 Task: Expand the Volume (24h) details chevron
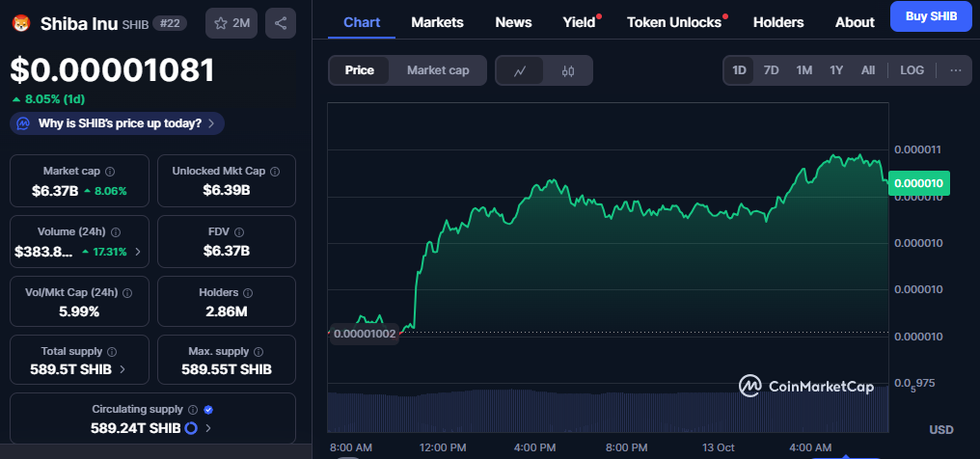[x=137, y=252]
